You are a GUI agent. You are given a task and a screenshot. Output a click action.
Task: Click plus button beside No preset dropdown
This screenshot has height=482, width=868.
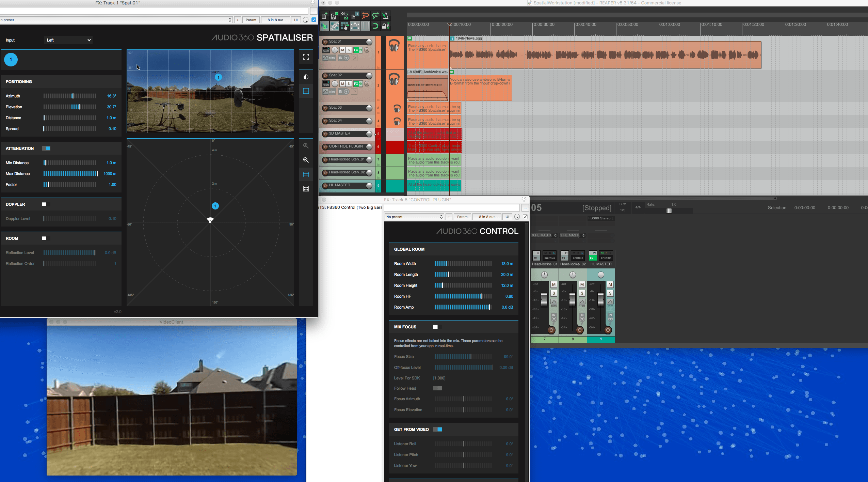pyautogui.click(x=449, y=217)
